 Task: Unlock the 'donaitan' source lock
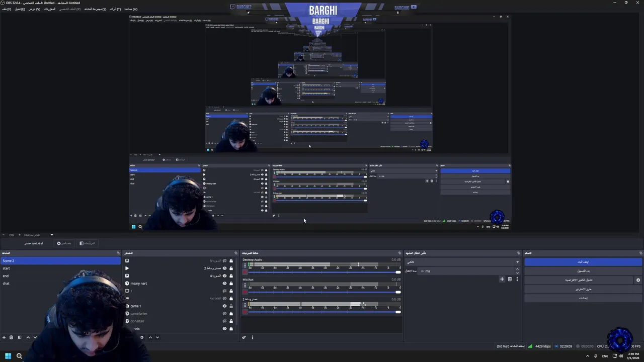click(x=231, y=321)
